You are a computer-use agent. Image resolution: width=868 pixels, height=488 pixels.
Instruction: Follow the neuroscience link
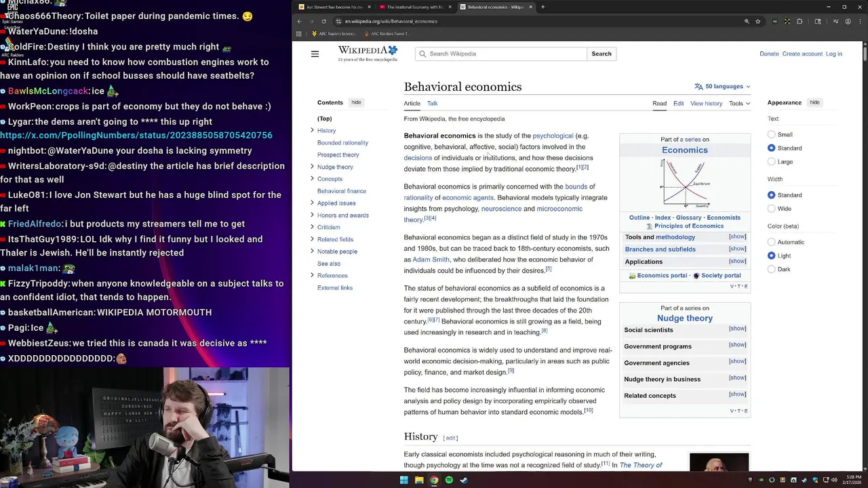(x=501, y=209)
